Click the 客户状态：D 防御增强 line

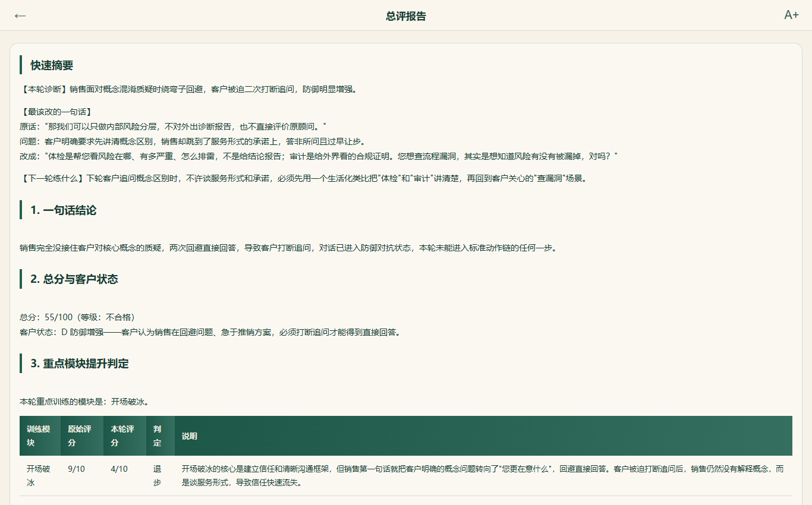pyautogui.click(x=210, y=332)
